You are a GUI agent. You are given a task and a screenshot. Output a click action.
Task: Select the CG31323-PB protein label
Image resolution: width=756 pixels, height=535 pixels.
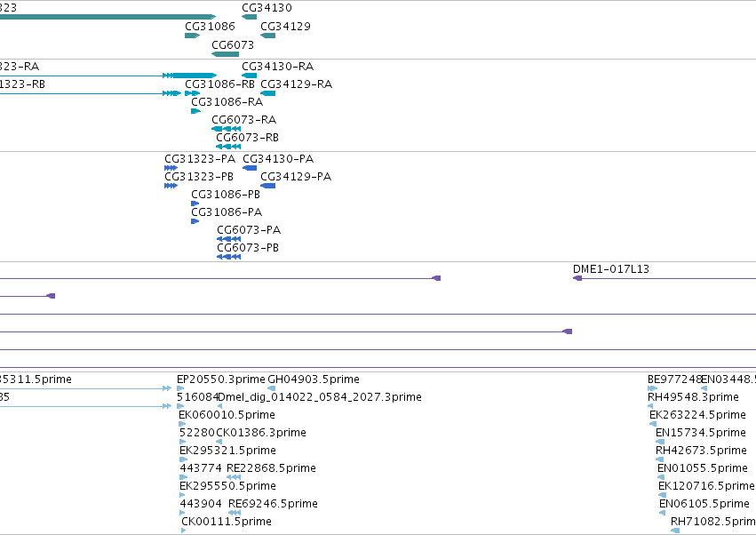pyautogui.click(x=199, y=177)
